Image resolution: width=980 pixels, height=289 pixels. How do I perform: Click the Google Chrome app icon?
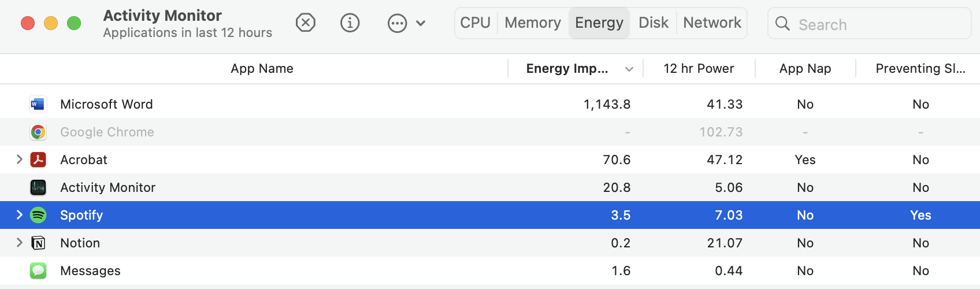(x=38, y=132)
